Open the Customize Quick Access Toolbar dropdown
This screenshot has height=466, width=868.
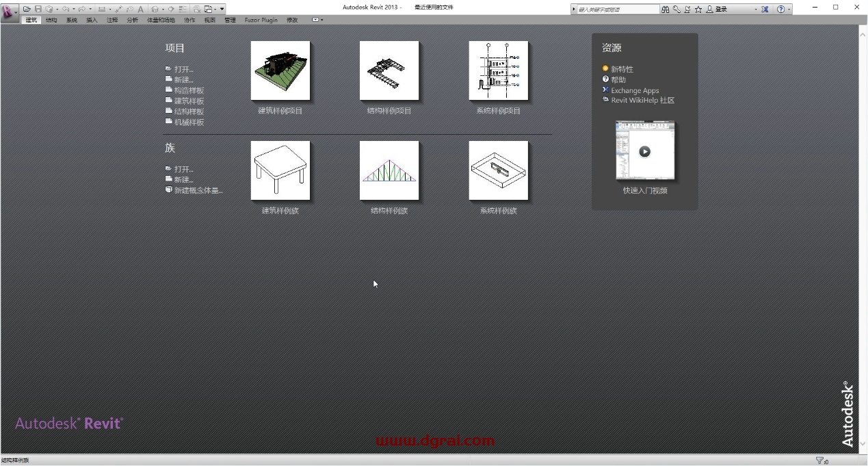click(x=222, y=9)
